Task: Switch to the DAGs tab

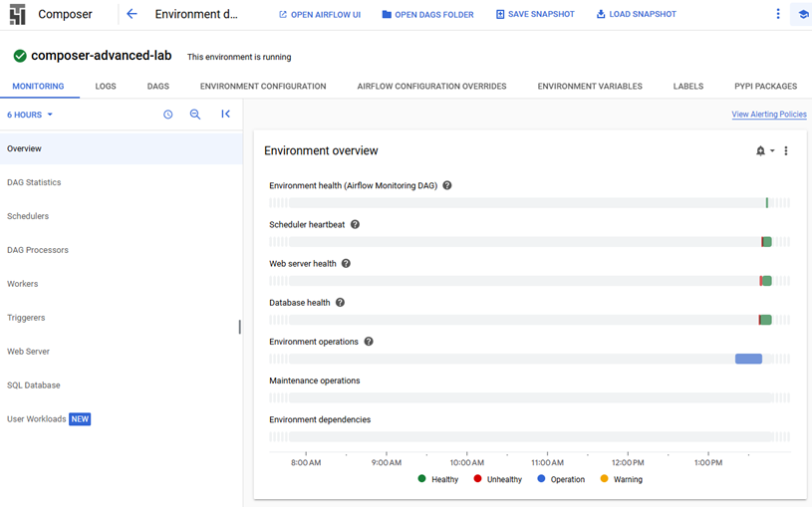Action: [x=158, y=86]
